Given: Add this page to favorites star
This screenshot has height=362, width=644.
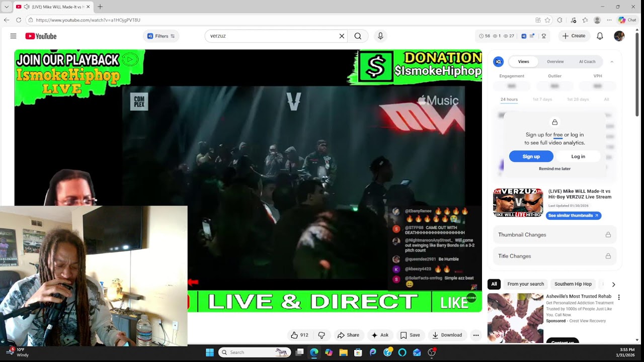Looking at the screenshot, I should click(x=547, y=20).
